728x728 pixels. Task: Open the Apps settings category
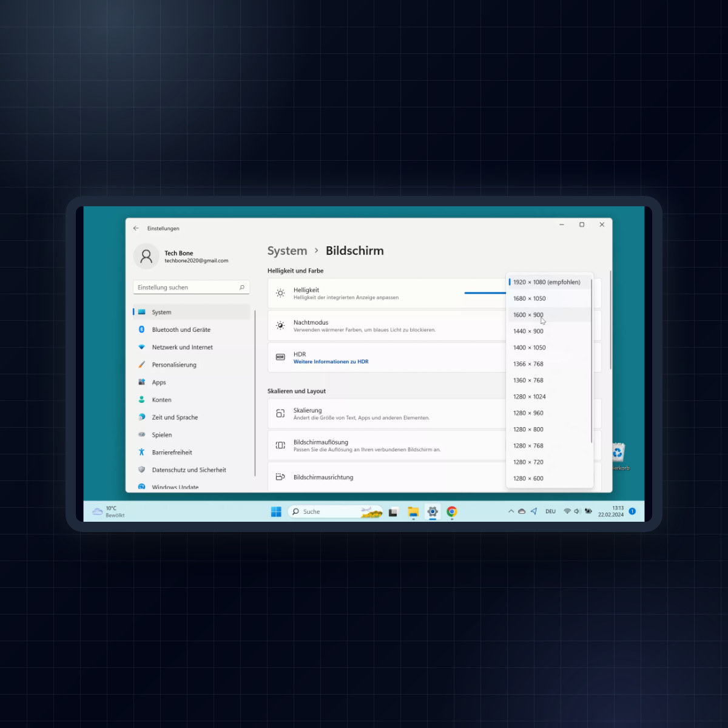tap(191, 382)
